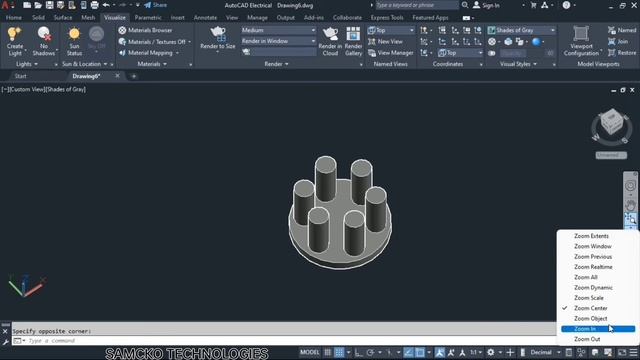Toggle the Sun Status button

[x=74, y=41]
